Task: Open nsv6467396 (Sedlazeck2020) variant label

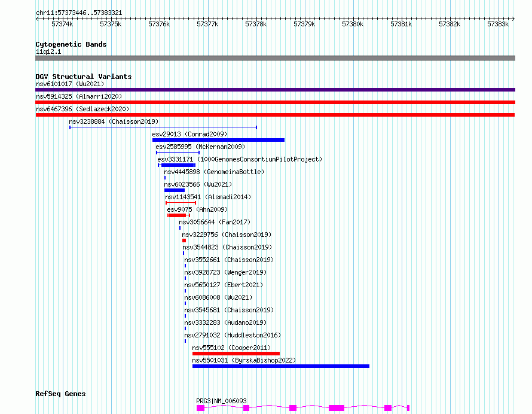Action: [82, 109]
